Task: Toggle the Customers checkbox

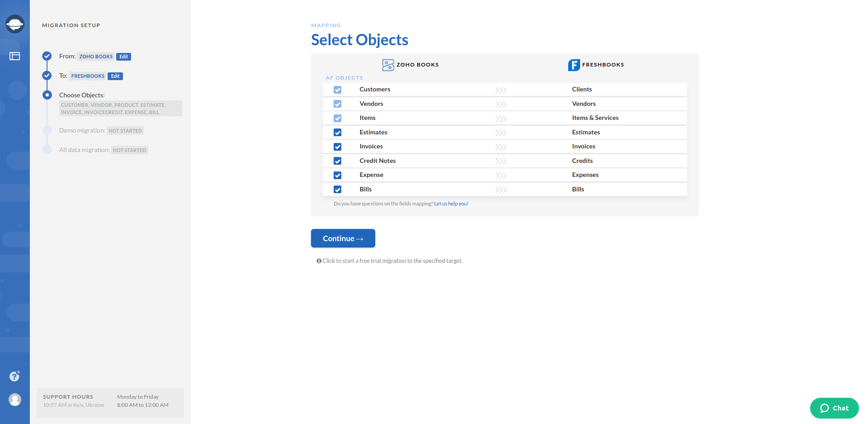Action: 337,90
